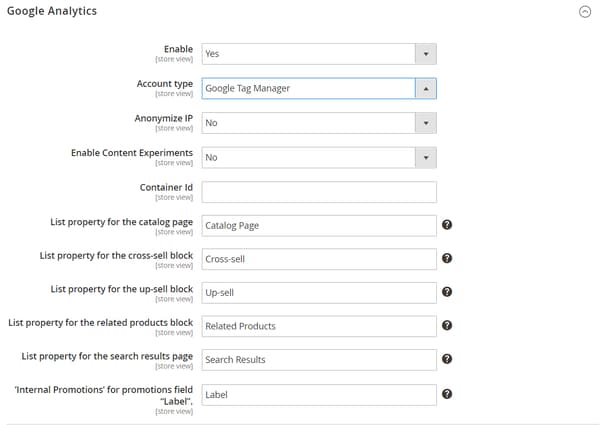Screen dimensions: 600x425
Task: Click 'List property for the up-sell block' label
Action: [x=122, y=289]
